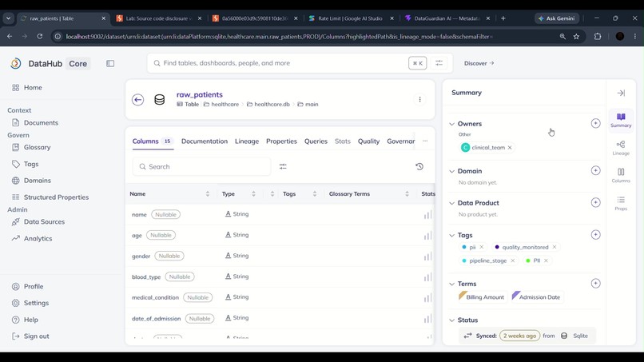
Task: Add a domain with plus icon
Action: click(595, 170)
